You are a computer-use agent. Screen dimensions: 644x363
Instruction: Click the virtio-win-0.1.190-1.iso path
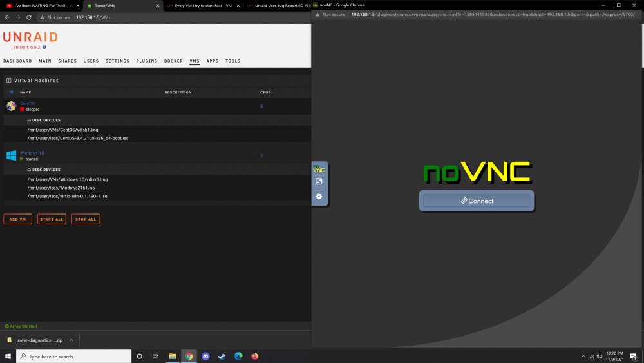tap(68, 196)
